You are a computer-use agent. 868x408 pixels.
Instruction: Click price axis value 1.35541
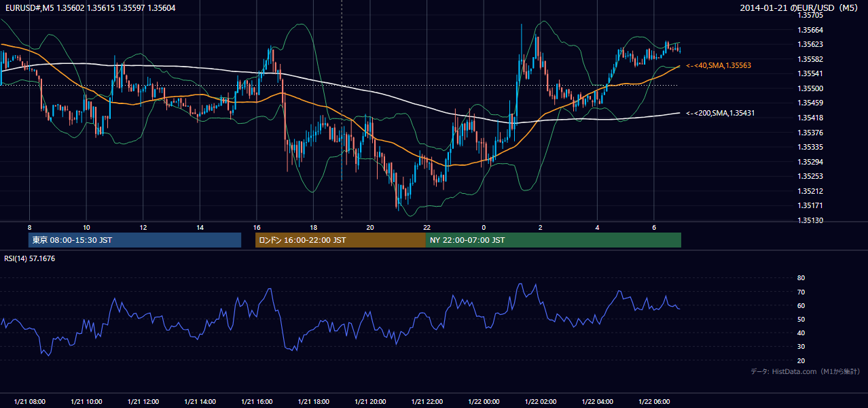[810, 73]
